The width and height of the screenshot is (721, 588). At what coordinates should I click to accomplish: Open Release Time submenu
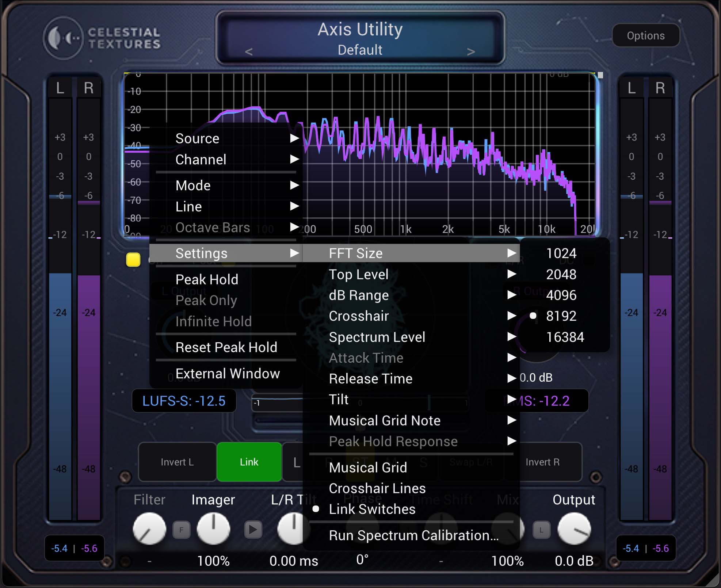click(411, 379)
